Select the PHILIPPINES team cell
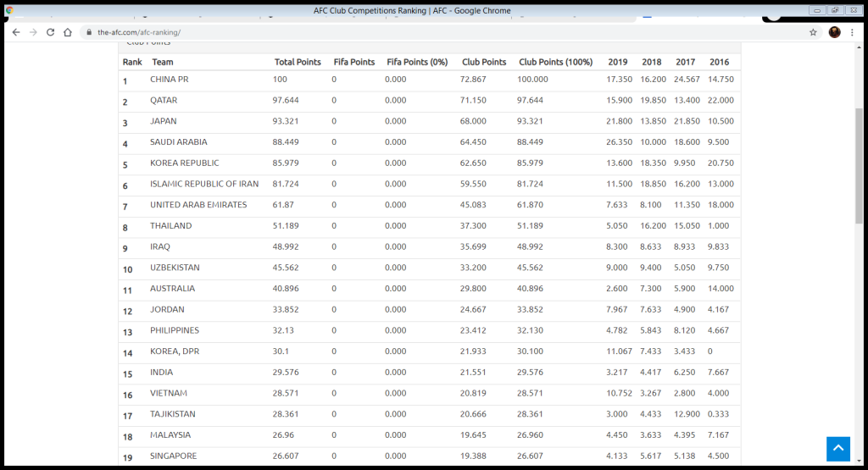868x470 pixels. pyautogui.click(x=175, y=330)
